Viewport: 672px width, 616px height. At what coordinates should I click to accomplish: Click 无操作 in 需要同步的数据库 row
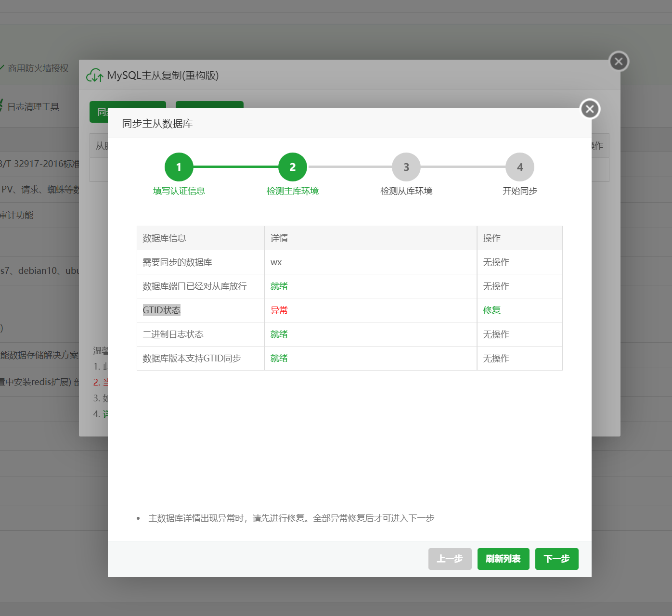click(x=496, y=262)
